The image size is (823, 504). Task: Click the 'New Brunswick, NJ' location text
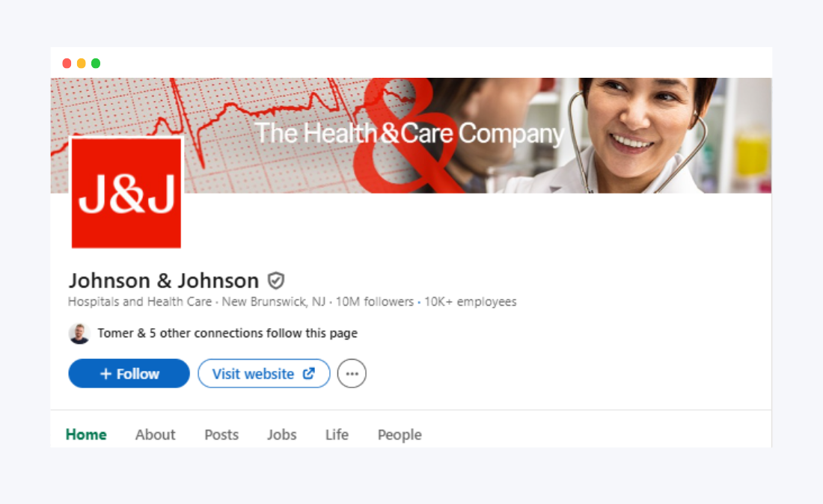point(273,301)
